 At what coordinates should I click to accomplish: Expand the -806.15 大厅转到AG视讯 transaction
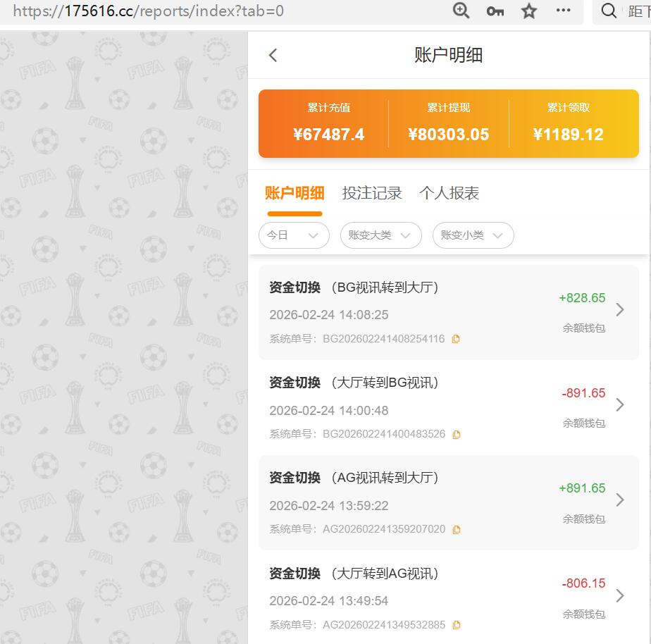pos(619,595)
